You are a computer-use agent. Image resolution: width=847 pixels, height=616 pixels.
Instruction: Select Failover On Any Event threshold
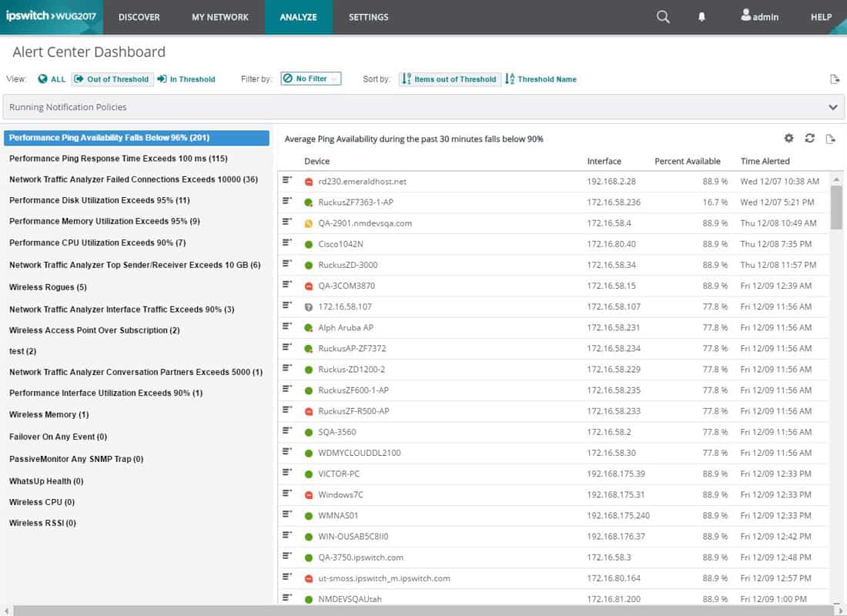(x=58, y=437)
